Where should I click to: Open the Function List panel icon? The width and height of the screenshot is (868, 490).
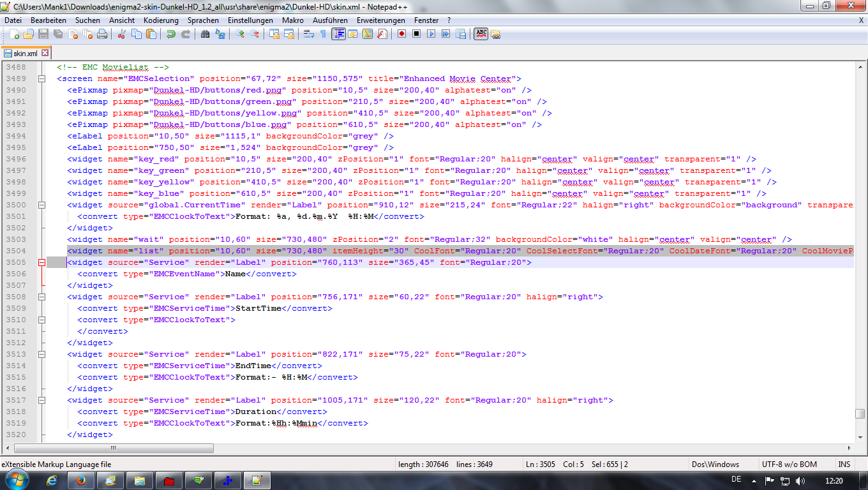pos(382,34)
